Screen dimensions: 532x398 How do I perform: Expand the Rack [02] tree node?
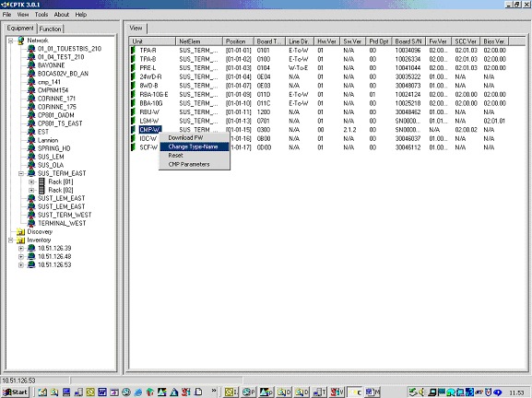coord(31,190)
